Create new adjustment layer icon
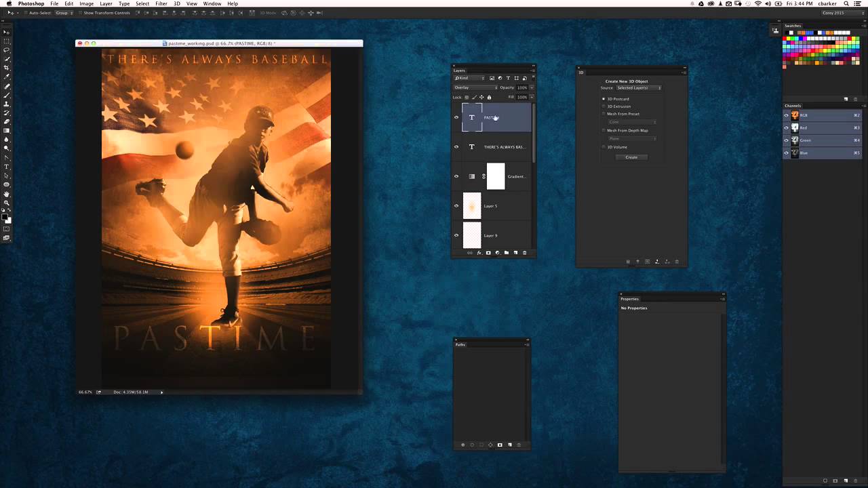Screen dimensions: 868x488 [497, 253]
